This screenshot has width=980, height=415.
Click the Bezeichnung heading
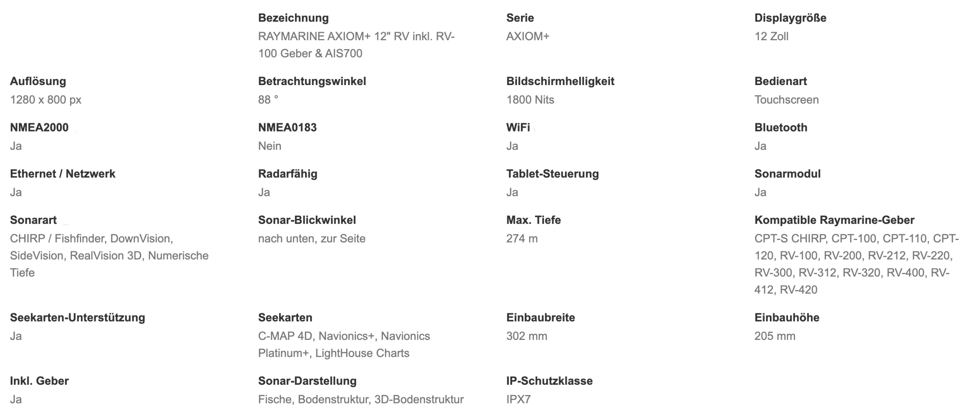coord(293,18)
